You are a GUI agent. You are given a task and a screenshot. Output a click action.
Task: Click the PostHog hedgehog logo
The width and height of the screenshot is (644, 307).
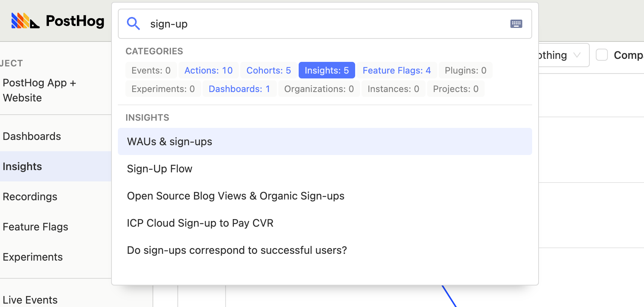pos(25,21)
